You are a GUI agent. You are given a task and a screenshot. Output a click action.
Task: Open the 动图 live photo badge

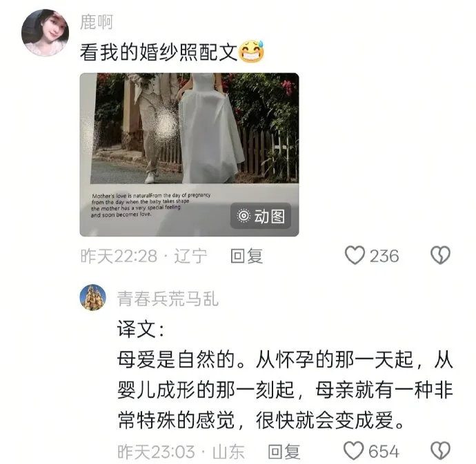tap(261, 216)
